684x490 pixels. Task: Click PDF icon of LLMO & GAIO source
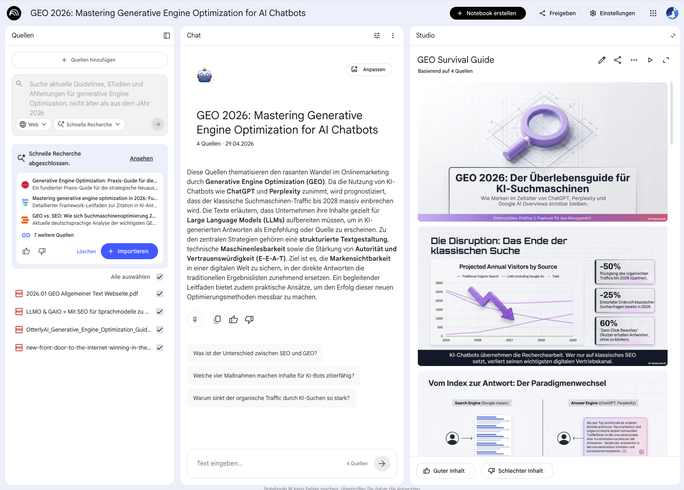point(19,312)
